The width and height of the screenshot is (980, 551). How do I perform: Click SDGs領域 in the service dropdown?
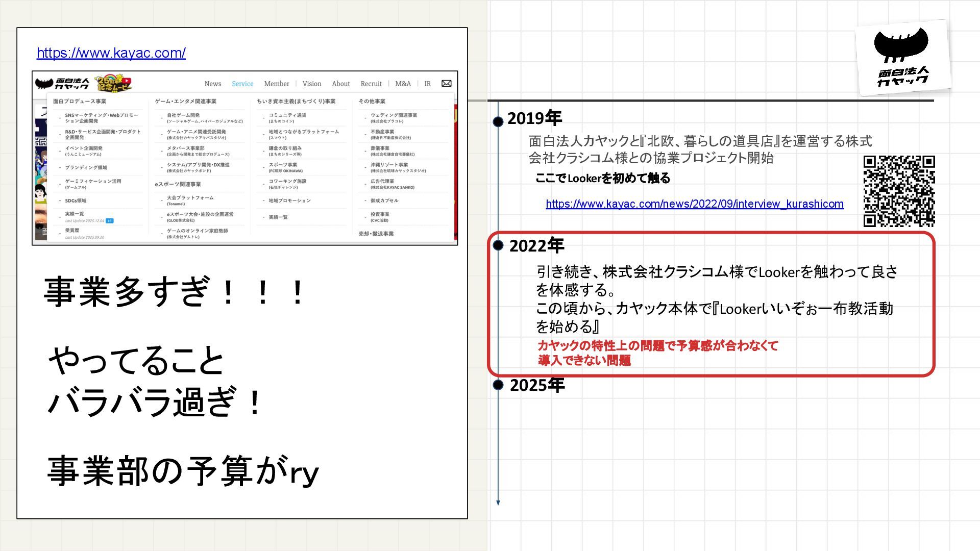point(76,201)
